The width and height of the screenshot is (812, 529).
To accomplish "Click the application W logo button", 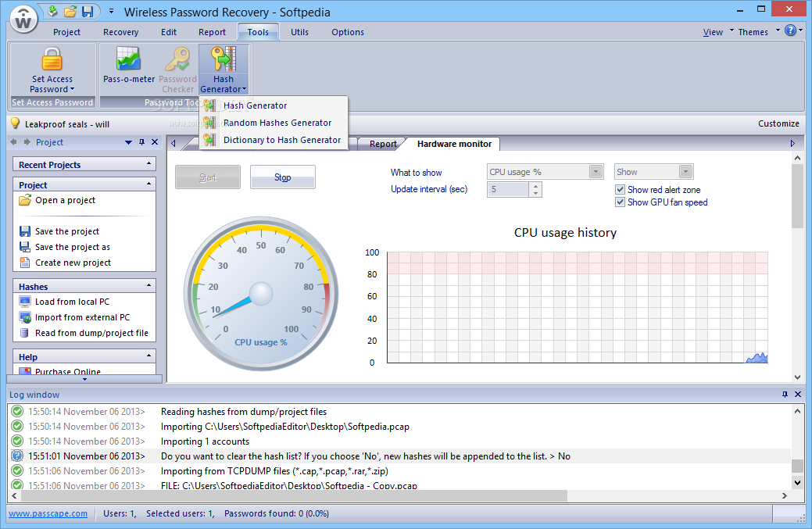I will 23,20.
